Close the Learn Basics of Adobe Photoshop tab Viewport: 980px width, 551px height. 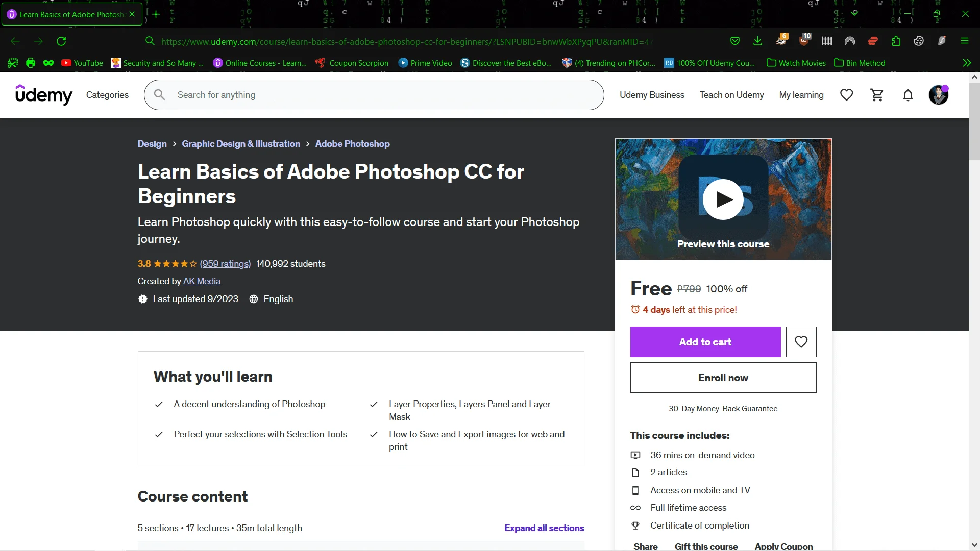click(132, 14)
